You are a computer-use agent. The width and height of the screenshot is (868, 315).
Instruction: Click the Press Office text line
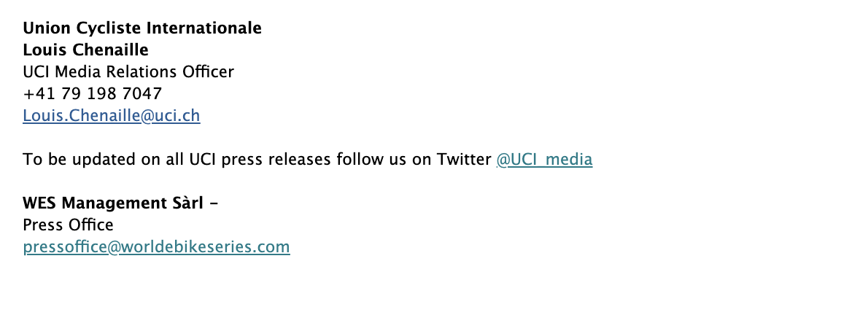click(x=68, y=225)
